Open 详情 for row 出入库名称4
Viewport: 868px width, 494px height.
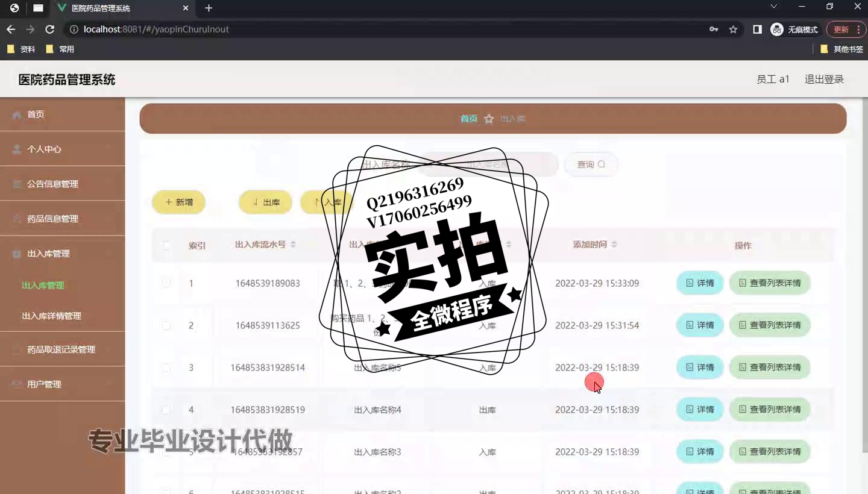[700, 410]
